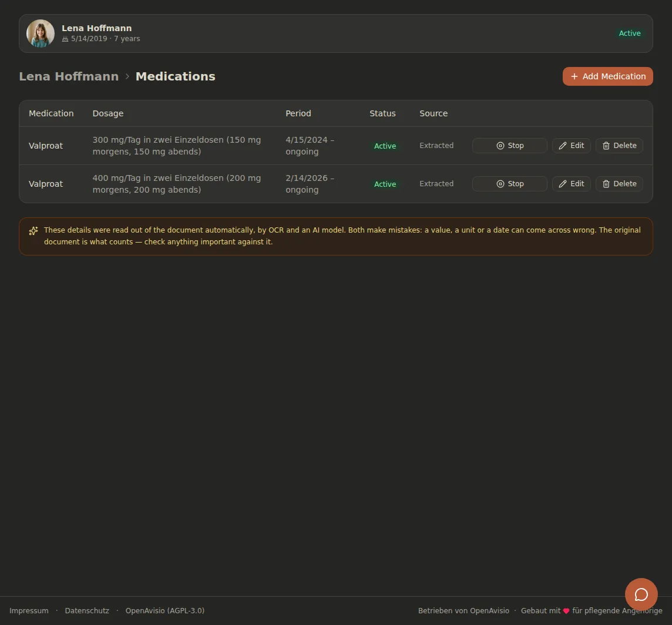Click the Period column header
Image resolution: width=672 pixels, height=625 pixels.
click(x=298, y=113)
